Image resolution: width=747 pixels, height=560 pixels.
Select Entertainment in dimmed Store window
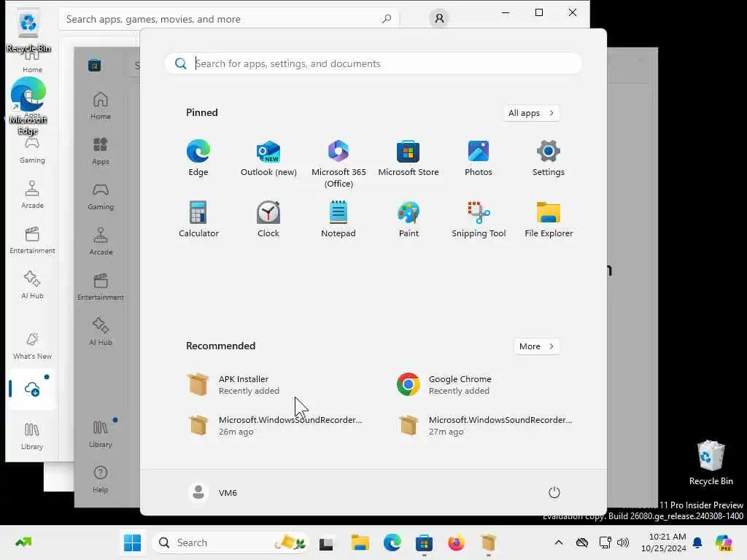[101, 287]
